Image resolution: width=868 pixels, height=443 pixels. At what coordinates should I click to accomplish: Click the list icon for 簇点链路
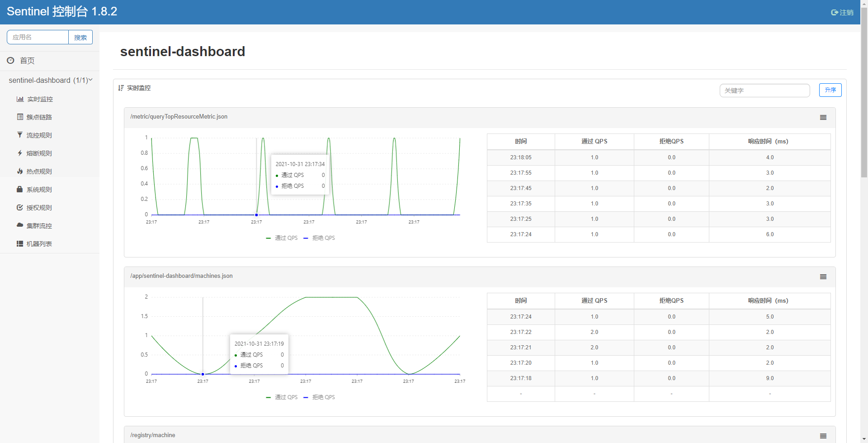tap(20, 117)
